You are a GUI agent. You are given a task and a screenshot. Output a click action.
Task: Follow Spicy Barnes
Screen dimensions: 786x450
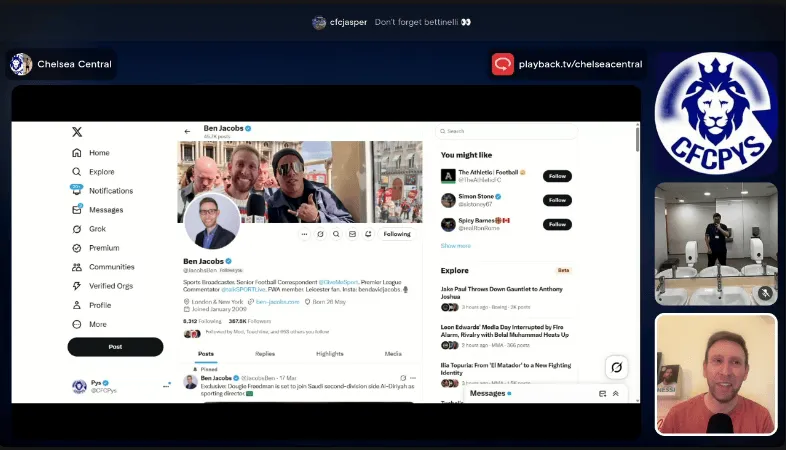(557, 224)
